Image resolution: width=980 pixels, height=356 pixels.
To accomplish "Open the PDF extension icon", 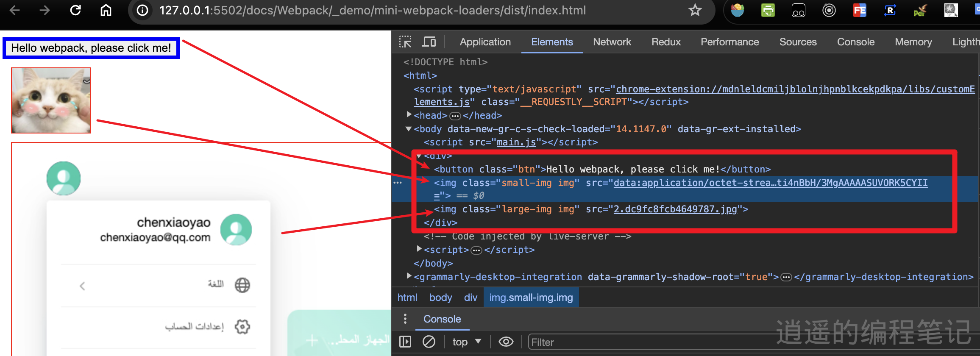I will [x=920, y=10].
